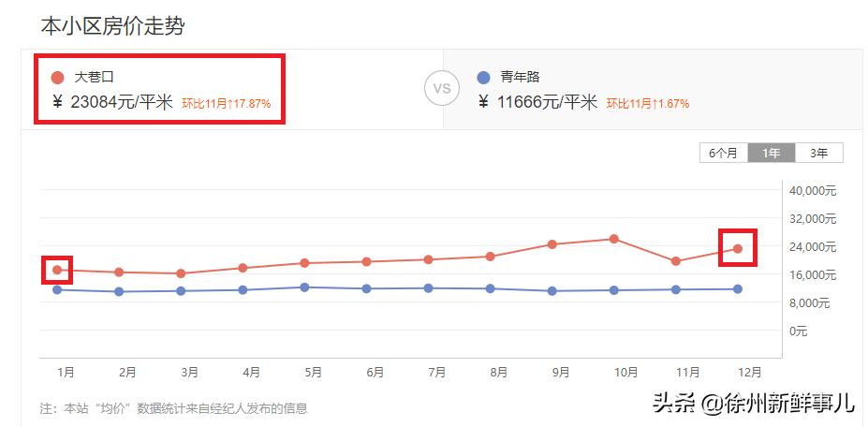Viewport: 868px width, 427px height.
Task: Select the 6个月 time range tab
Action: click(723, 154)
